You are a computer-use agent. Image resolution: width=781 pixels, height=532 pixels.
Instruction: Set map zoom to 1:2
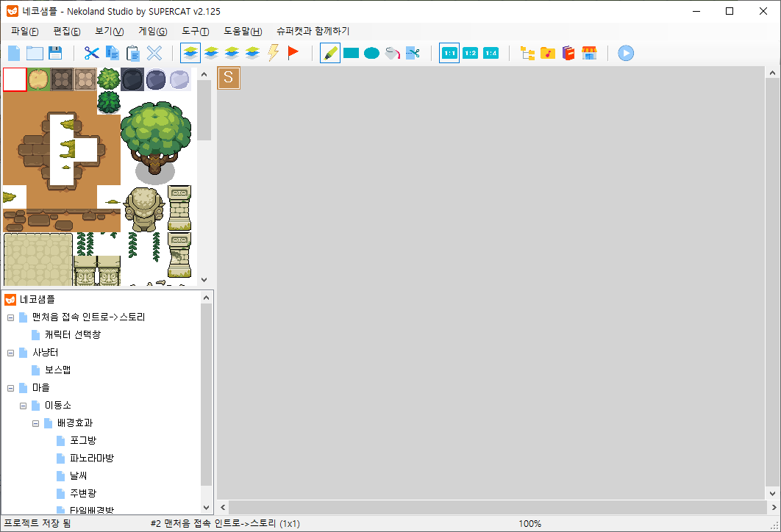pos(470,53)
